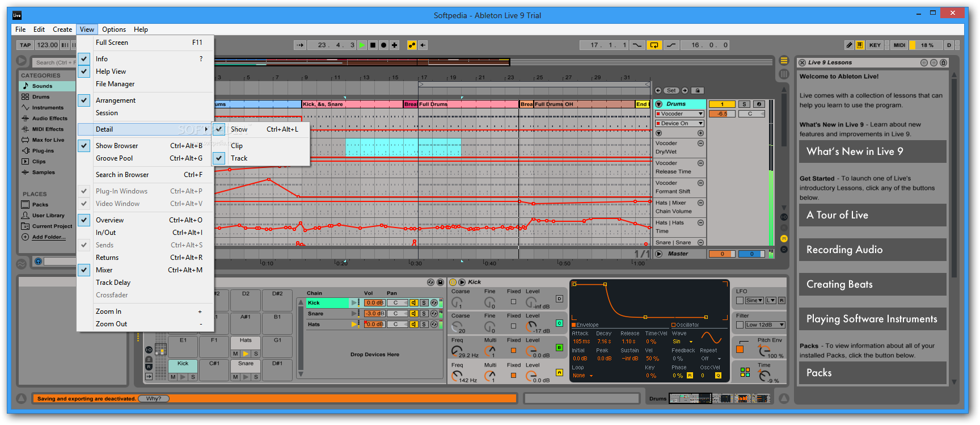Click the TAP tempo button
Screen dimensions: 980x425
pyautogui.click(x=26, y=45)
